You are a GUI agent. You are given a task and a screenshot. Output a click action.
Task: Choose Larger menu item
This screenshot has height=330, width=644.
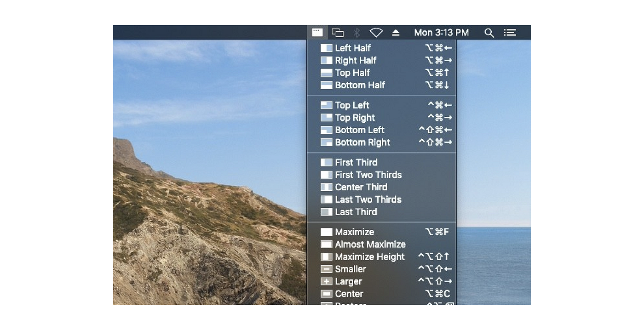381,282
